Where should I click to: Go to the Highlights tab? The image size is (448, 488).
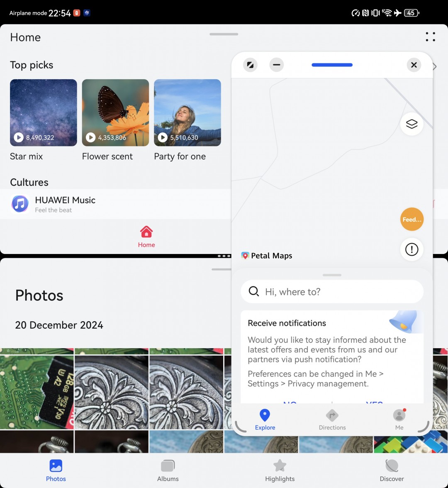point(280,470)
